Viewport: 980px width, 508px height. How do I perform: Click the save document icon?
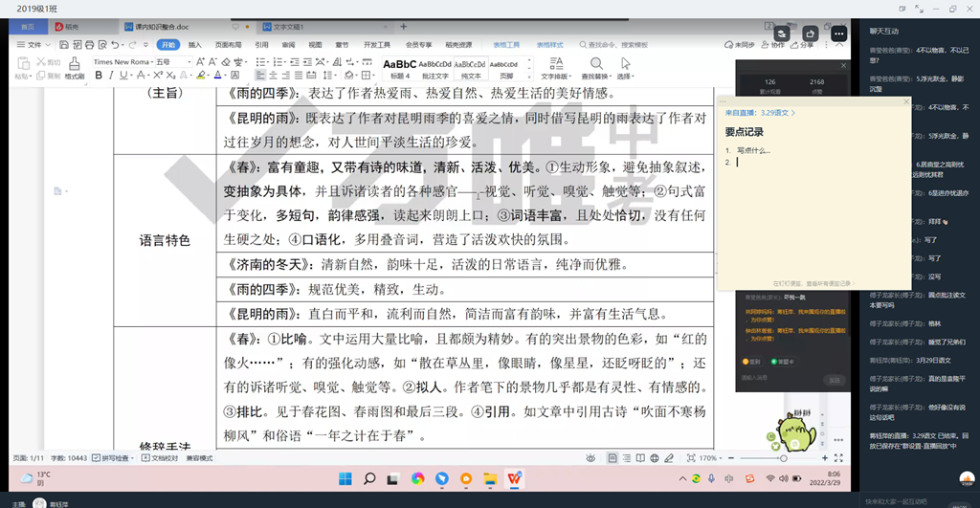point(62,45)
